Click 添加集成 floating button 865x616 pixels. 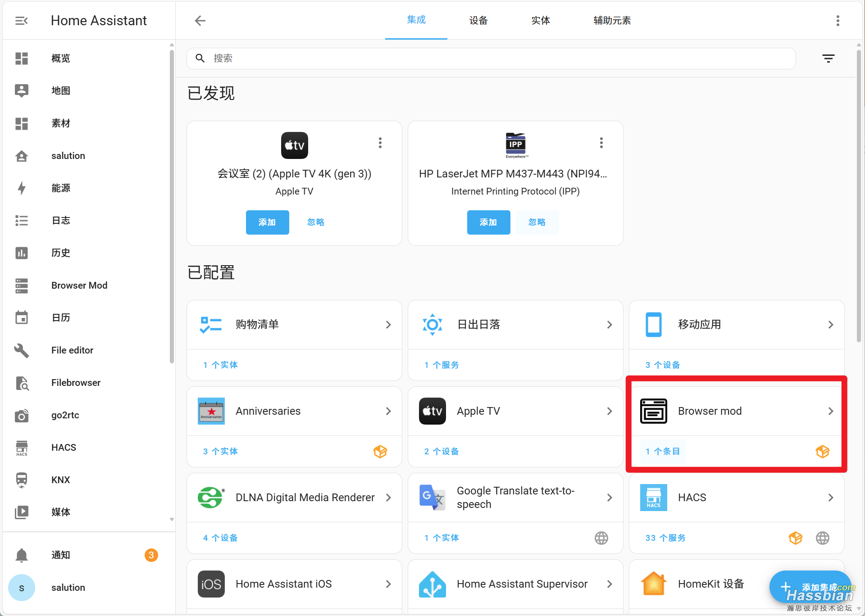click(x=810, y=587)
